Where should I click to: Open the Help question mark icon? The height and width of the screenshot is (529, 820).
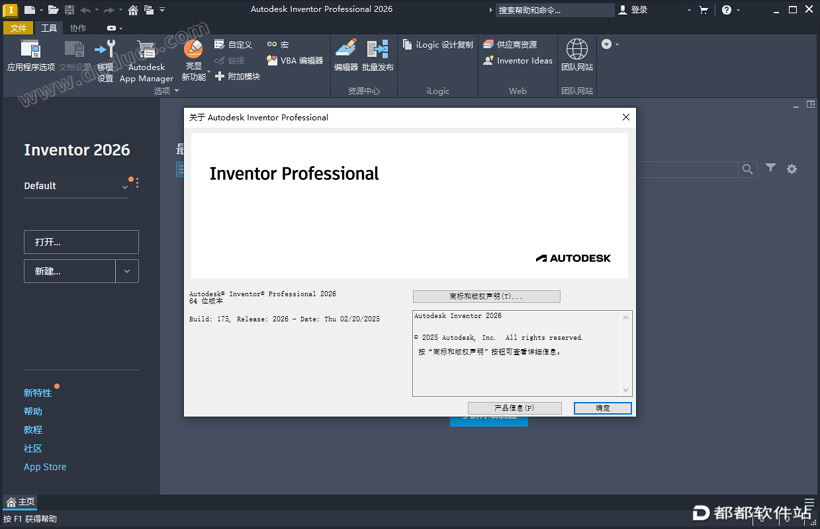tap(726, 10)
